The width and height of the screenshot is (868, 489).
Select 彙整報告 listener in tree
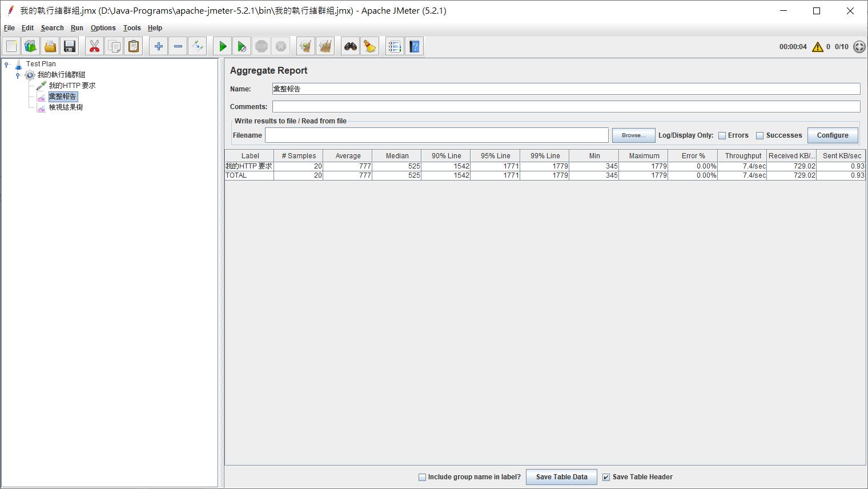pyautogui.click(x=62, y=97)
